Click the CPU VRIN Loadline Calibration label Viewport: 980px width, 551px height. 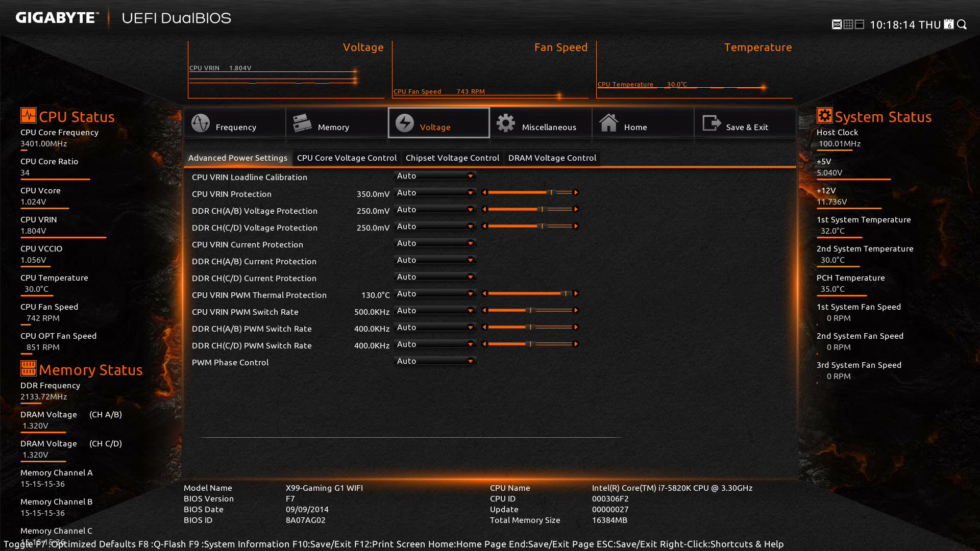250,177
